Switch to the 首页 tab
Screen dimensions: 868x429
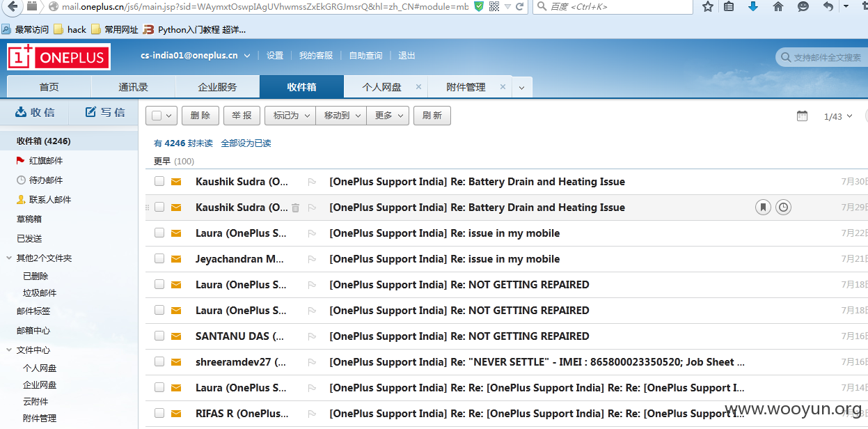[49, 87]
